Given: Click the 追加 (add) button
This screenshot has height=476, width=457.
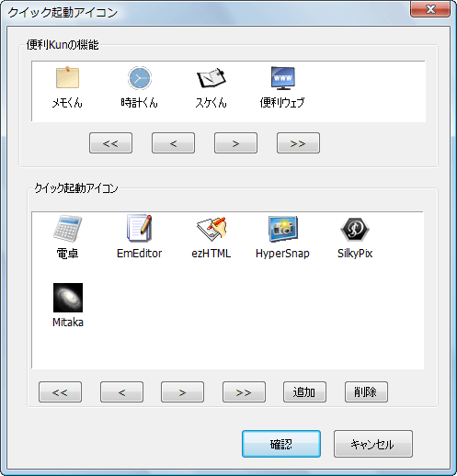Looking at the screenshot, I should click(x=304, y=391).
